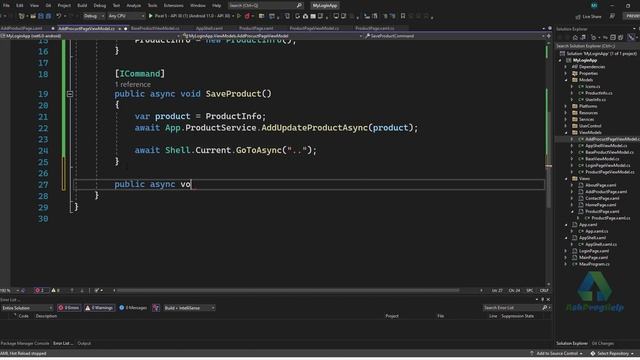The height and width of the screenshot is (360, 640).
Task: Click the Save toolbar icon
Action: [x=40, y=16]
